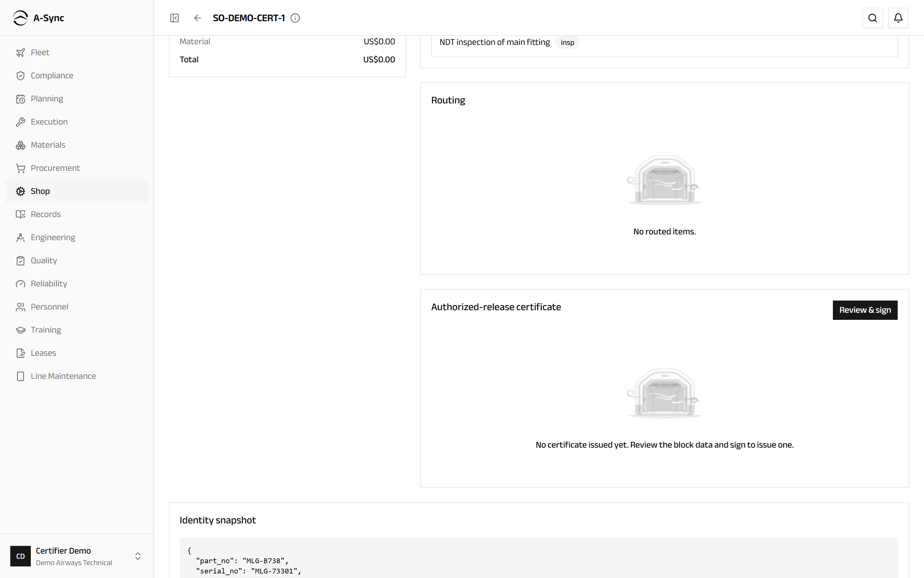Show info for SO-DEMO-CERT-1

tap(295, 18)
